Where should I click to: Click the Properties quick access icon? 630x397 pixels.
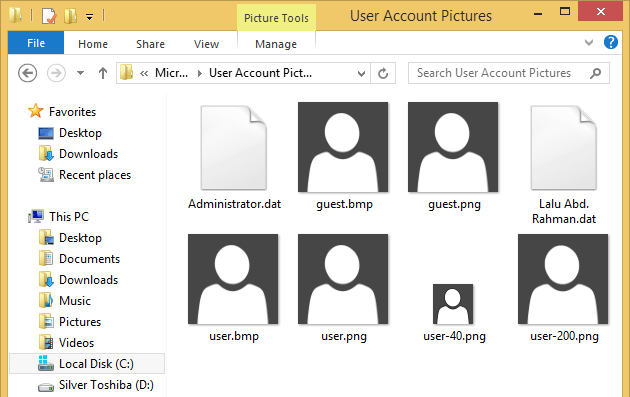click(49, 16)
